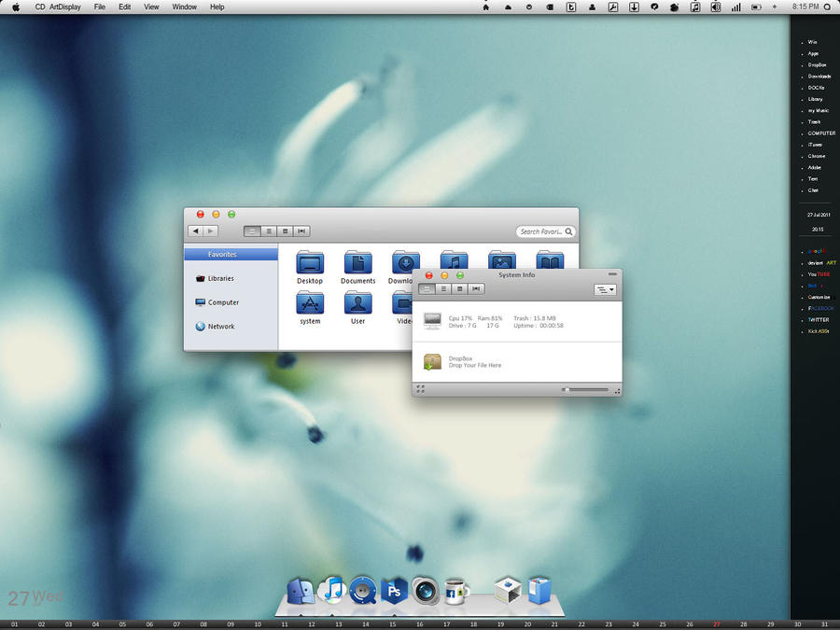The image size is (840, 630).
Task: Open Downloads link in right sidebar
Action: 819,77
